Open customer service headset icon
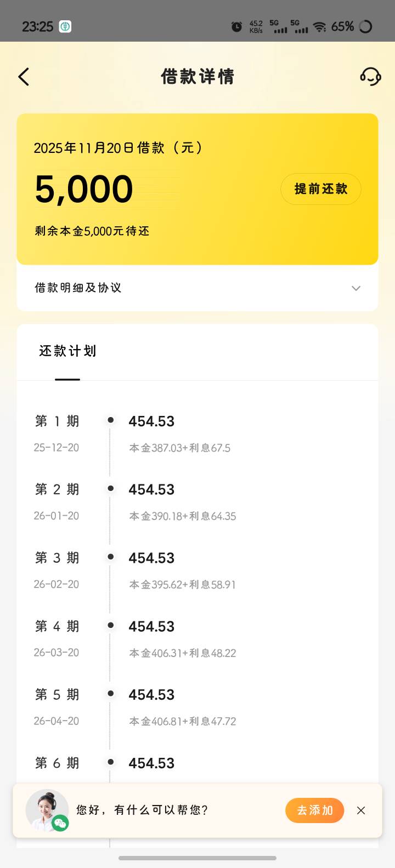395x868 pixels. pyautogui.click(x=370, y=77)
